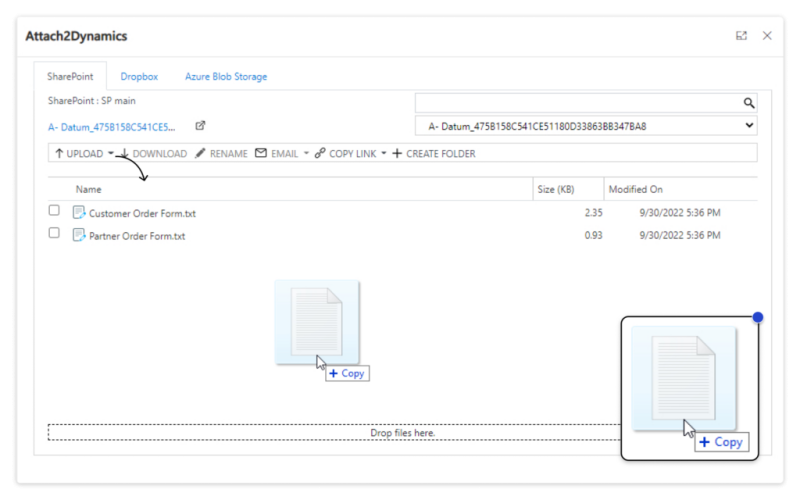Open the A- Datum_475B158C541CE5 link
The height and width of the screenshot is (500, 800).
112,127
